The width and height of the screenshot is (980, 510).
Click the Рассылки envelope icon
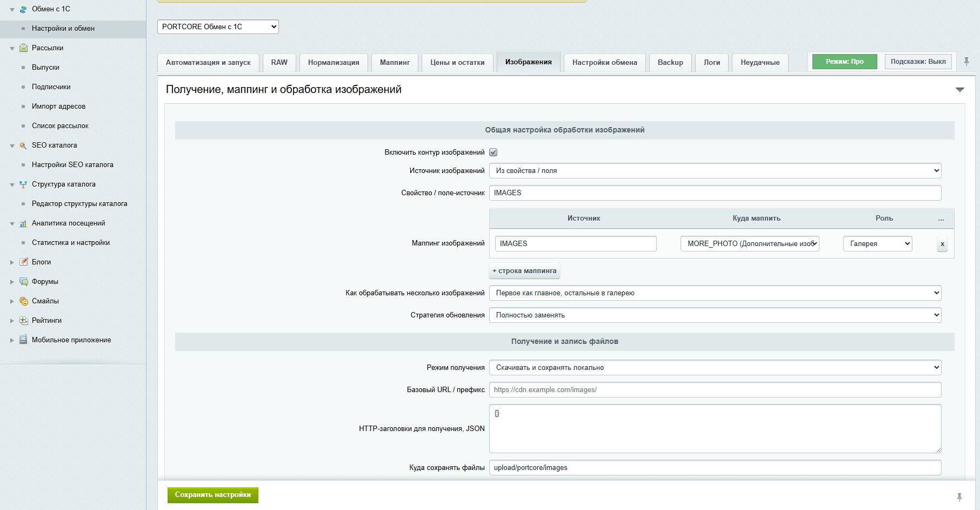(x=23, y=48)
